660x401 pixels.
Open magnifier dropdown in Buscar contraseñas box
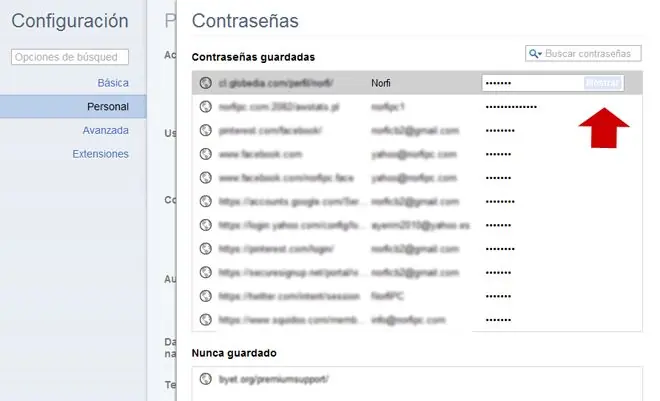[x=537, y=53]
